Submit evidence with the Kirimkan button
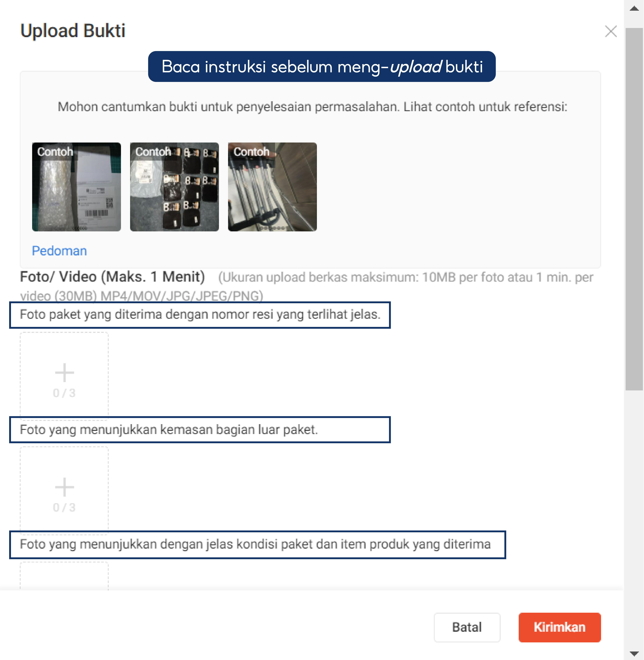Screen dimensions: 644x660 (x=559, y=627)
